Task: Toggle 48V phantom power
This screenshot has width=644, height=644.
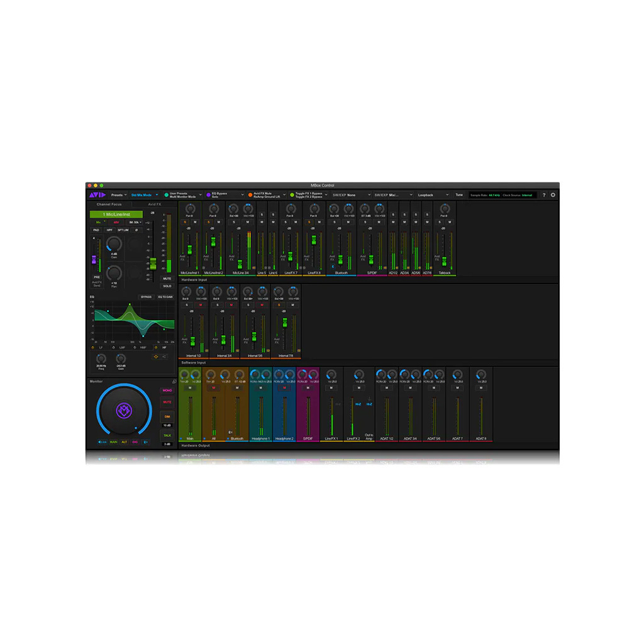Action: pyautogui.click(x=116, y=222)
